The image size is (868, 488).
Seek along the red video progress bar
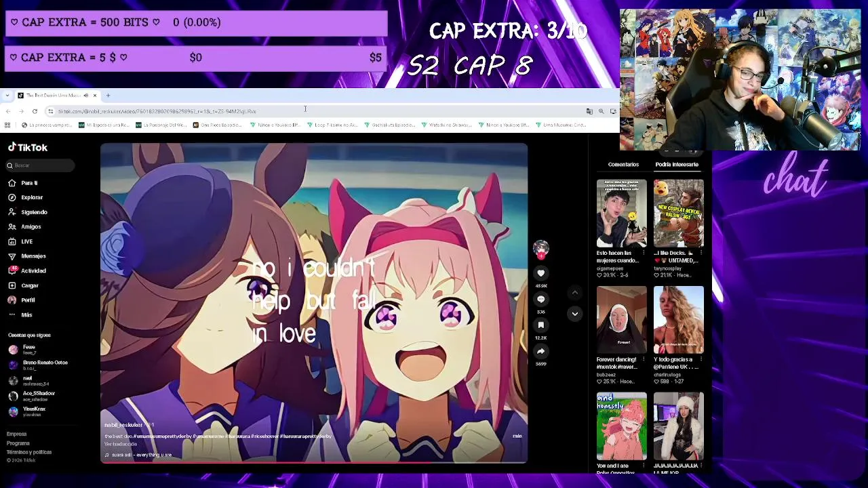click(x=314, y=462)
